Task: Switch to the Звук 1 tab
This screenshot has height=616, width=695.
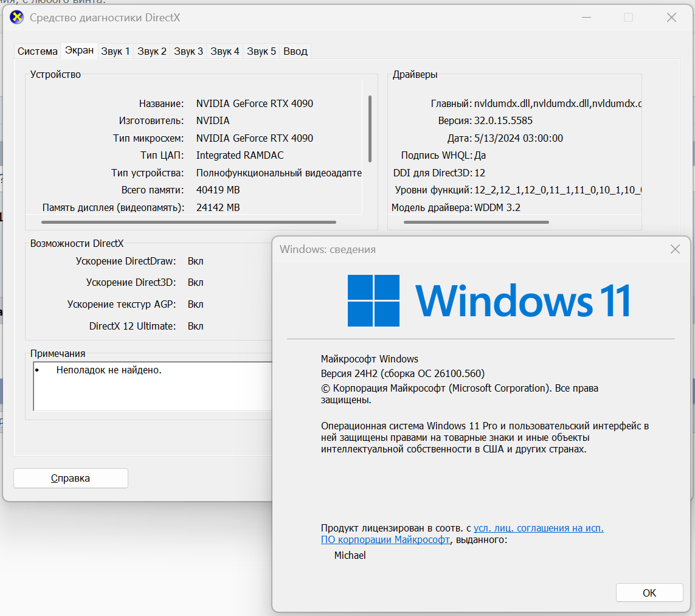Action: tap(116, 52)
